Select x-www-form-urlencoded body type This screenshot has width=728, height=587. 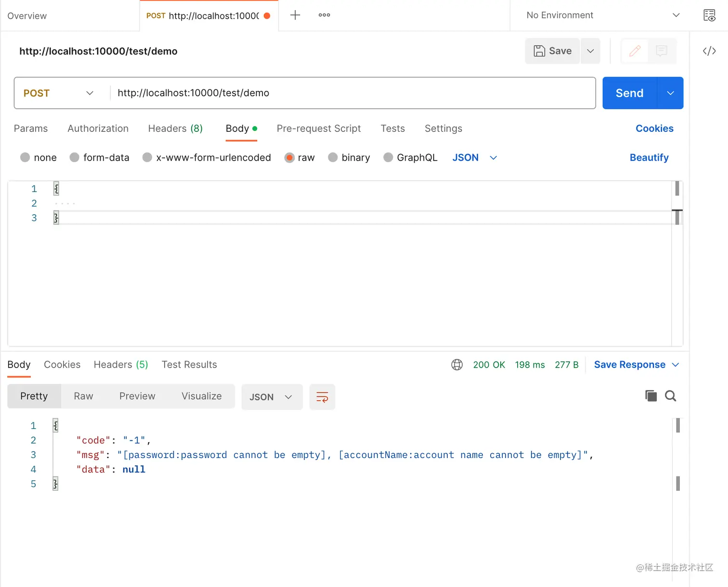[147, 157]
